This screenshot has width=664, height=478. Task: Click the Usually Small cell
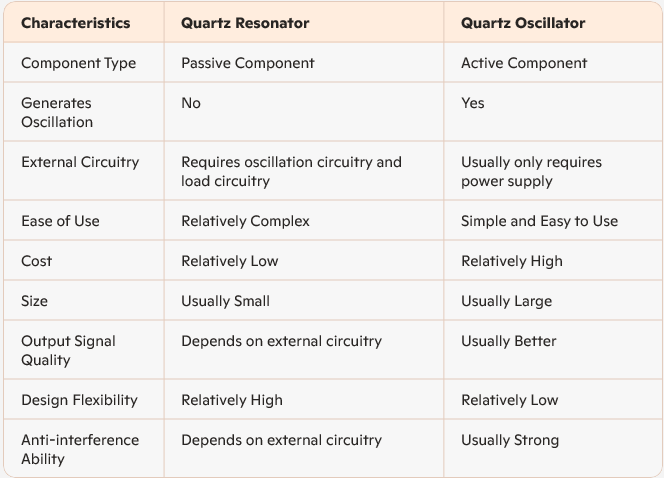point(225,301)
